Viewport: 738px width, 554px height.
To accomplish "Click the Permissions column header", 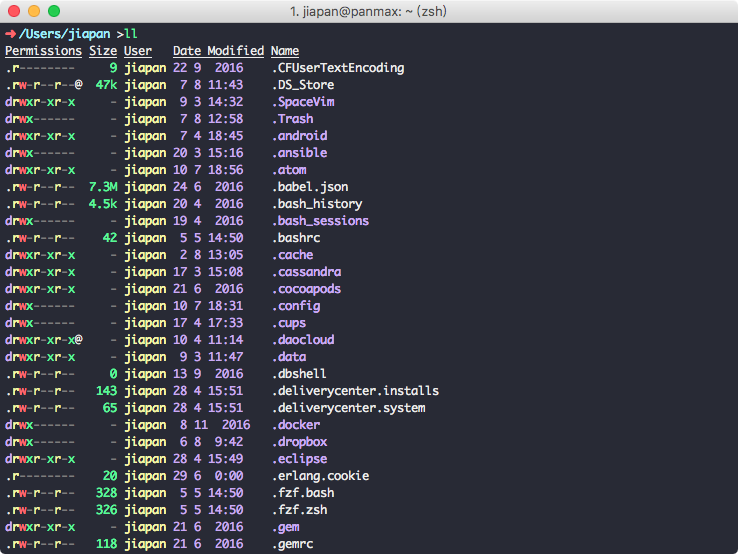I will 43,51.
